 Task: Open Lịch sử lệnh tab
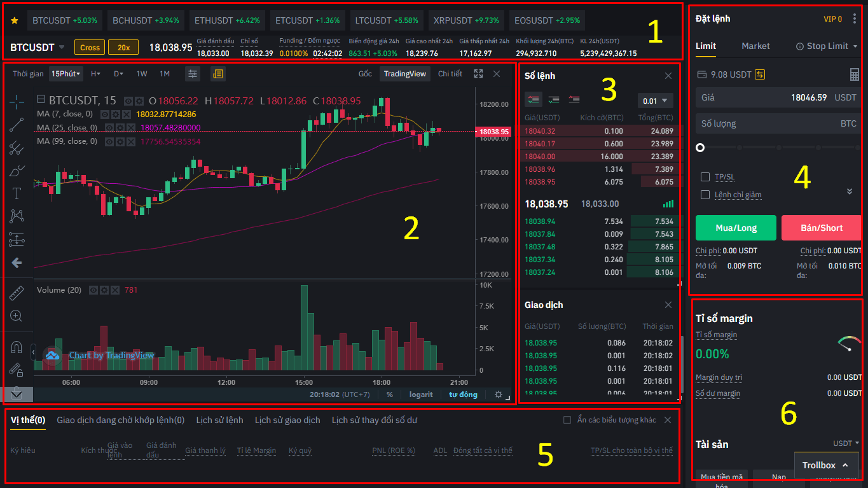(x=219, y=420)
